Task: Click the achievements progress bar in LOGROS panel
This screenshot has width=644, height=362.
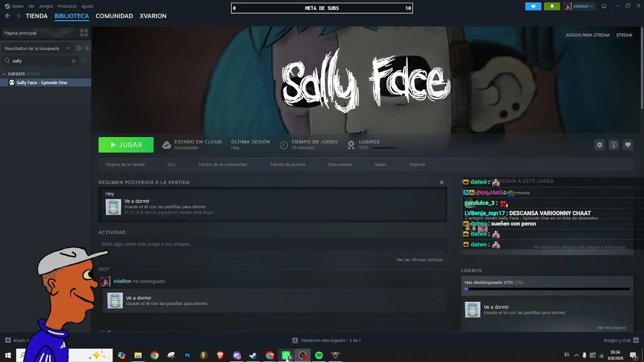Action: [x=547, y=289]
